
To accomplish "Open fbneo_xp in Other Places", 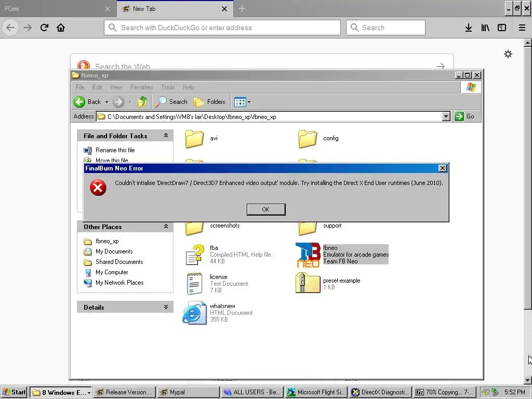I will tap(107, 241).
